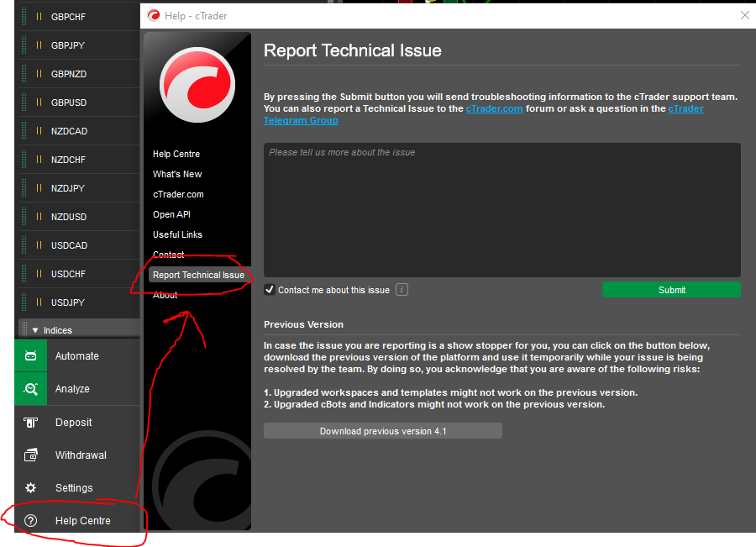This screenshot has height=547, width=756.
Task: Open cTrader.com menu entry
Action: [x=178, y=194]
